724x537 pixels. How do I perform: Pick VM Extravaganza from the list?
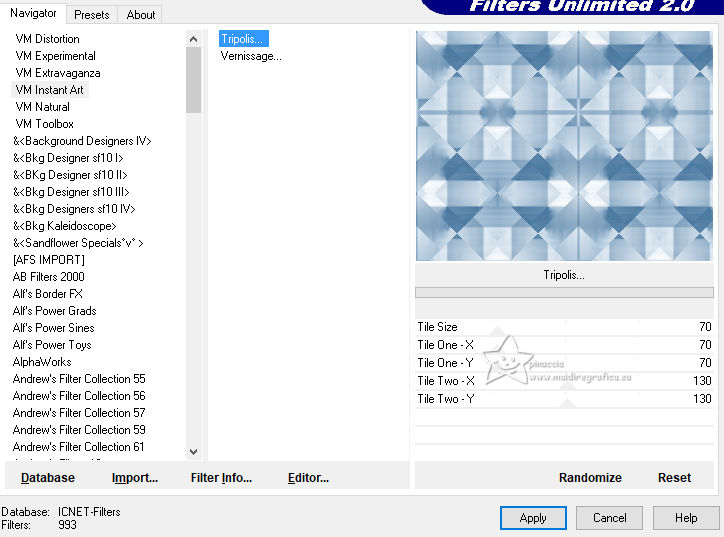pos(58,73)
